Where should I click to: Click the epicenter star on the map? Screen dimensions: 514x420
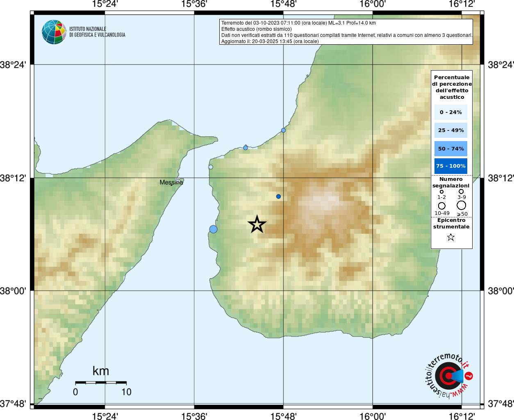pyautogui.click(x=257, y=224)
